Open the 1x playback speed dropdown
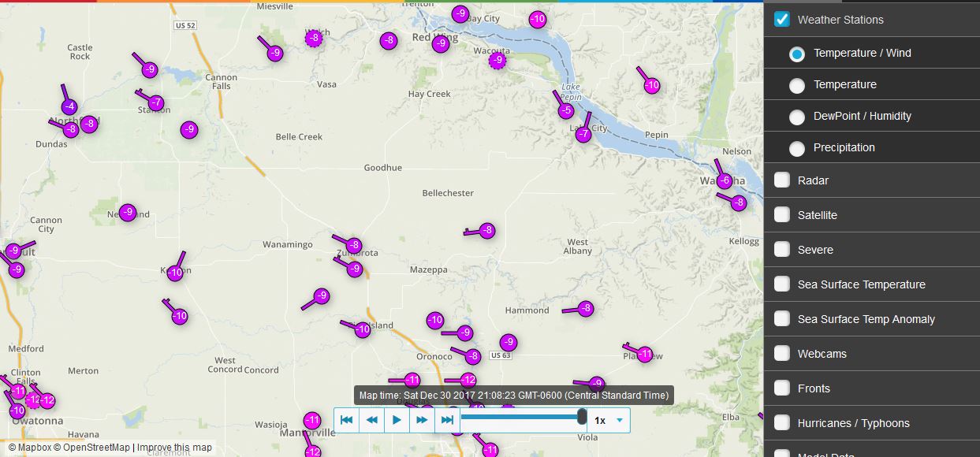The image size is (980, 457). [609, 420]
